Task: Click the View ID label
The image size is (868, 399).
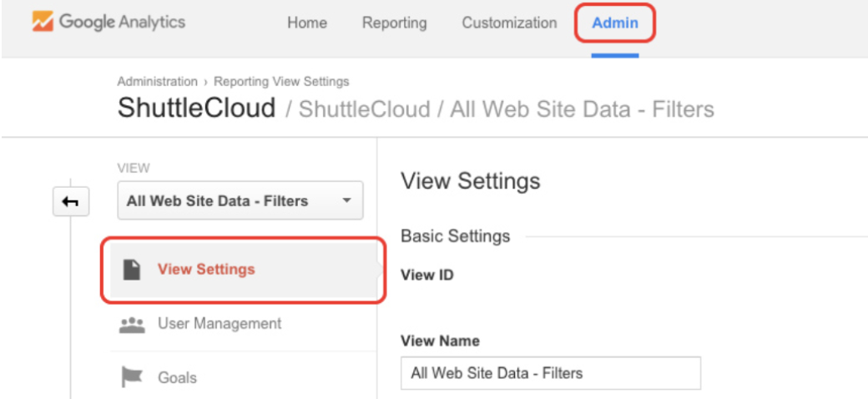Action: [x=427, y=275]
